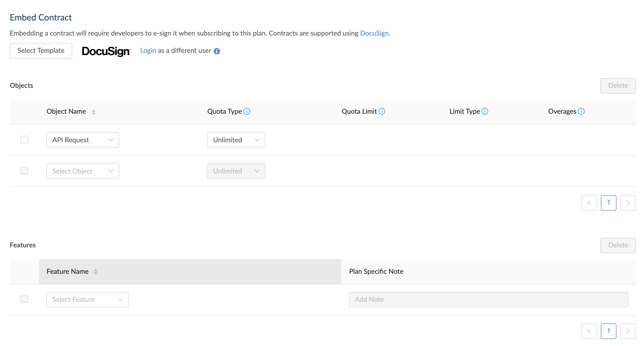
Task: Open the DocuSign hyperlink in description
Action: (x=374, y=33)
